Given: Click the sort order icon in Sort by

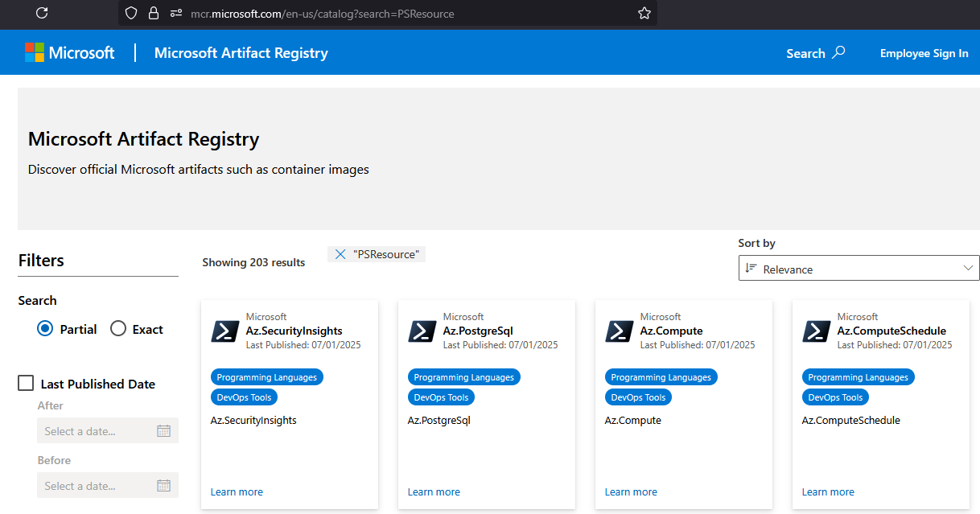Looking at the screenshot, I should pos(751,269).
